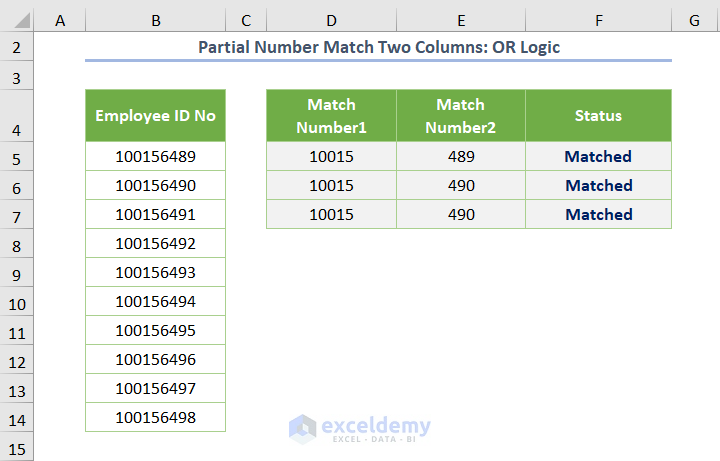Click the green Status header cell
Viewport: 720px width, 461px height.
[x=598, y=115]
